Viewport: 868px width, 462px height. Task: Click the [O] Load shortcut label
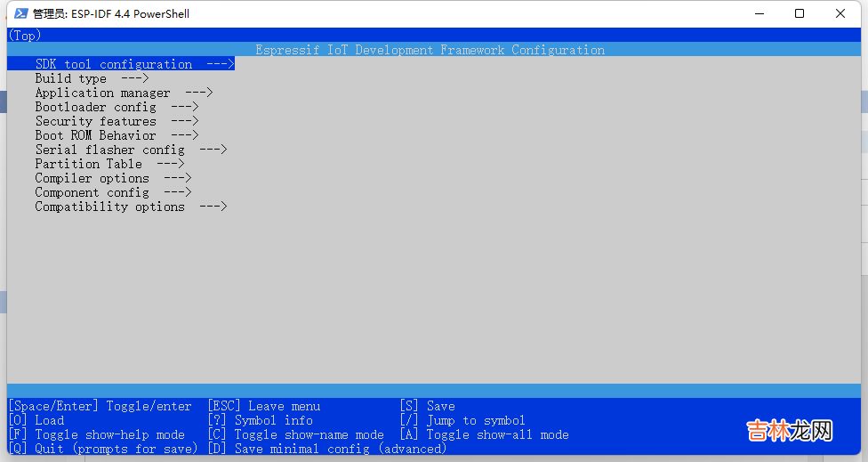36,420
